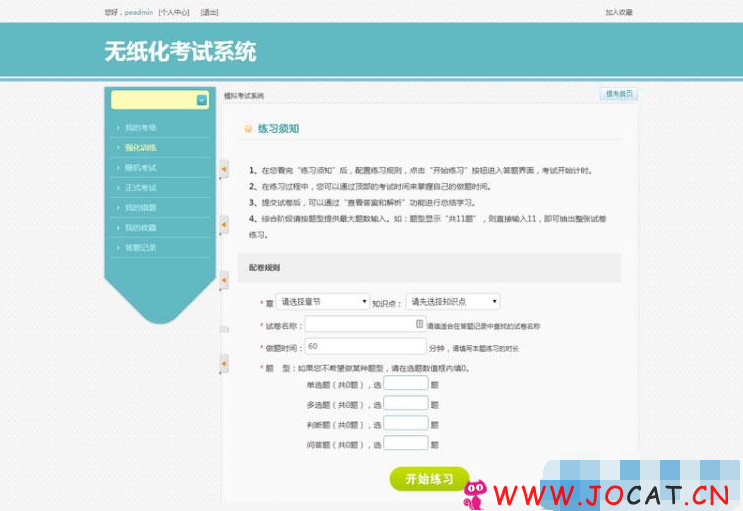This screenshot has height=511, width=743.
Task: Click the green 开始练习 button
Action: 429,479
